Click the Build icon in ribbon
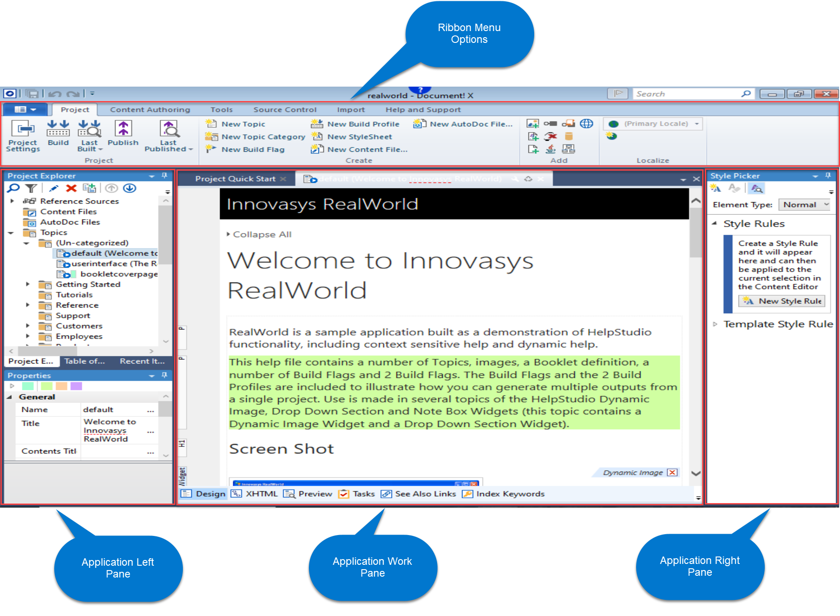 coord(58,133)
